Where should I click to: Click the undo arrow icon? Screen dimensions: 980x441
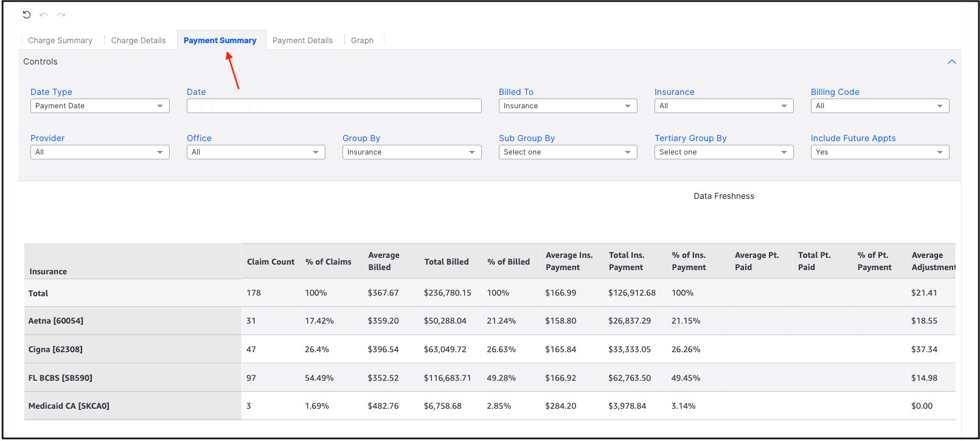(x=44, y=15)
